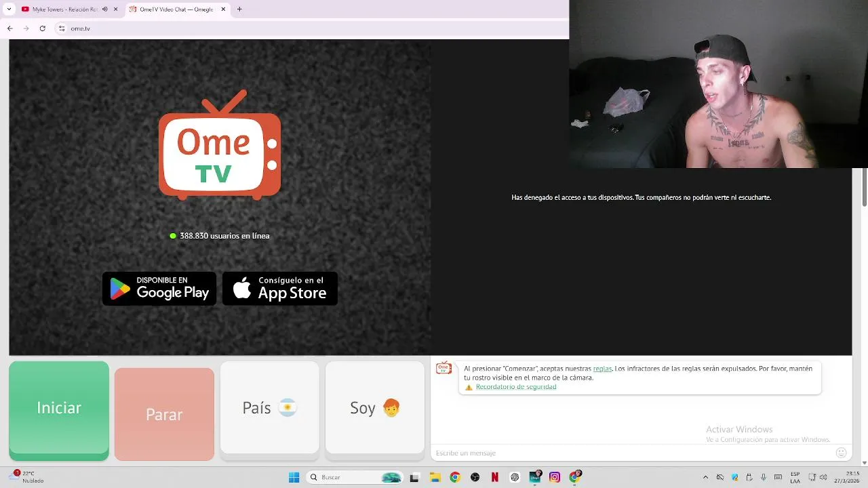Open Instagram from the taskbar
The height and width of the screenshot is (488, 868).
(555, 477)
